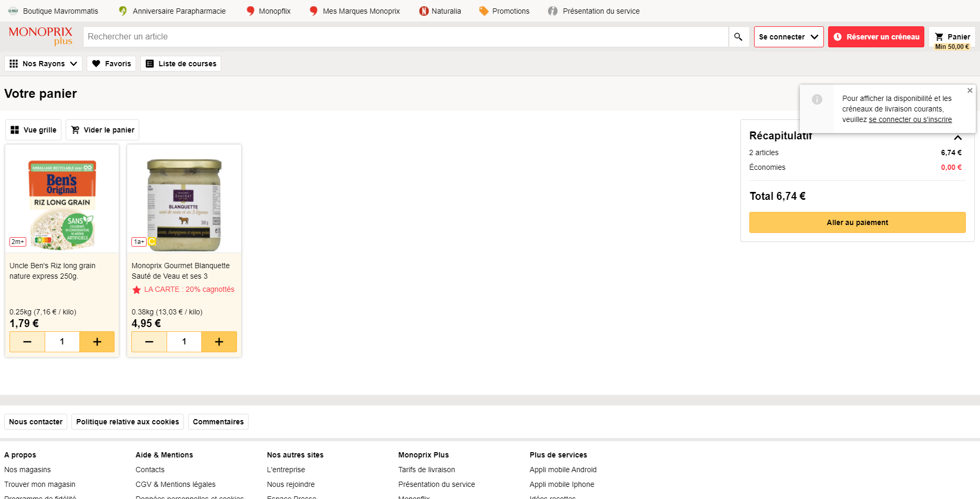Click the Boutique Mavrommatis icon
The image size is (980, 499).
(13, 11)
